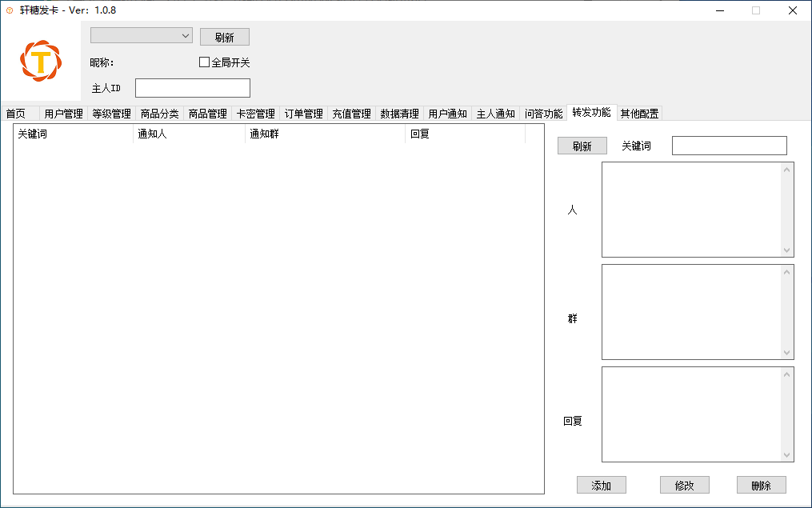Click the 刷新 button beside the dropdown
The height and width of the screenshot is (508, 812).
(x=225, y=38)
